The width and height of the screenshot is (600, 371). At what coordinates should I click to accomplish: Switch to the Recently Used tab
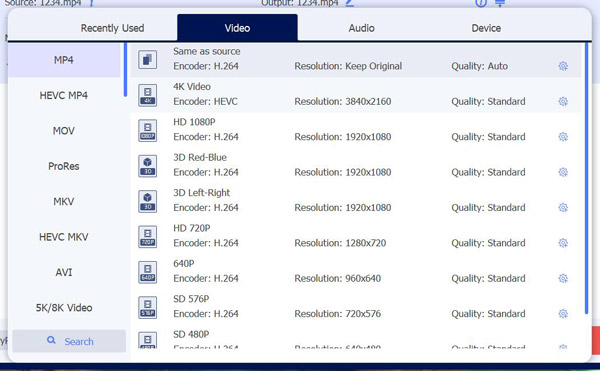pyautogui.click(x=112, y=28)
